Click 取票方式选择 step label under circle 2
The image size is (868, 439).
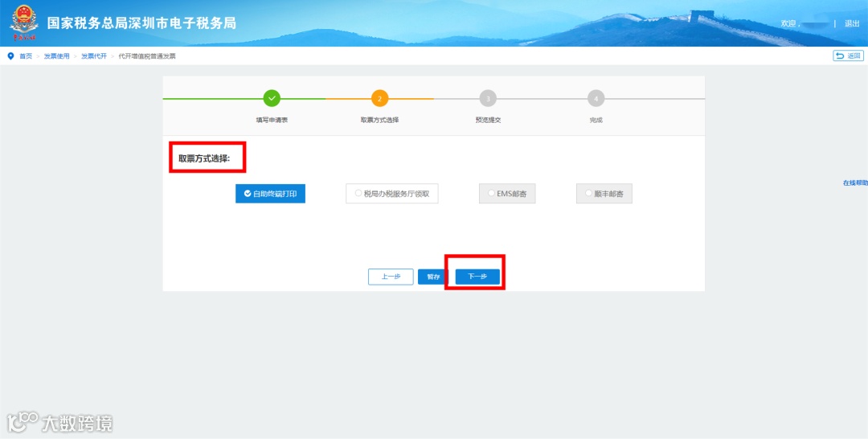pos(379,120)
